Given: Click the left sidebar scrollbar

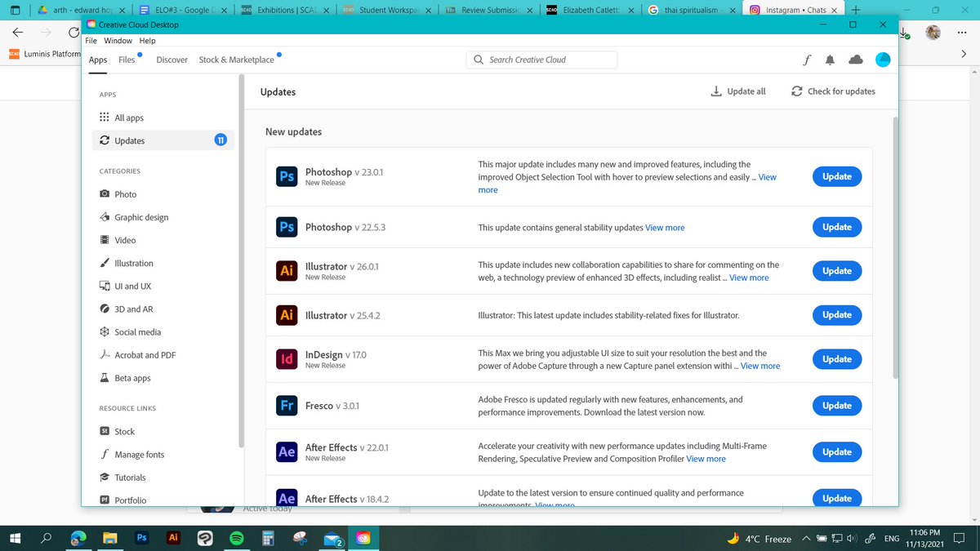Looking at the screenshot, I should (241, 261).
